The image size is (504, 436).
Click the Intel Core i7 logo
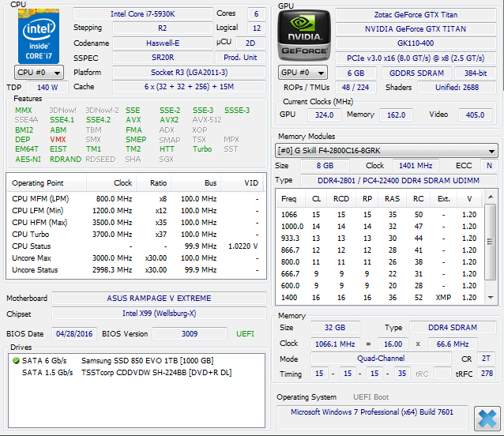tap(39, 36)
